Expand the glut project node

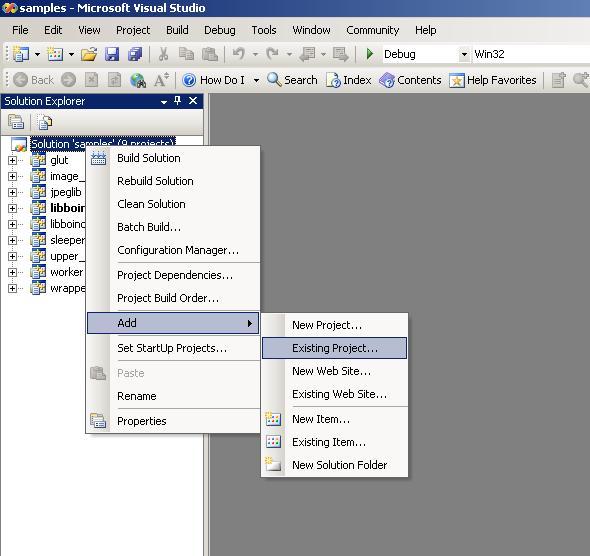coord(12,160)
